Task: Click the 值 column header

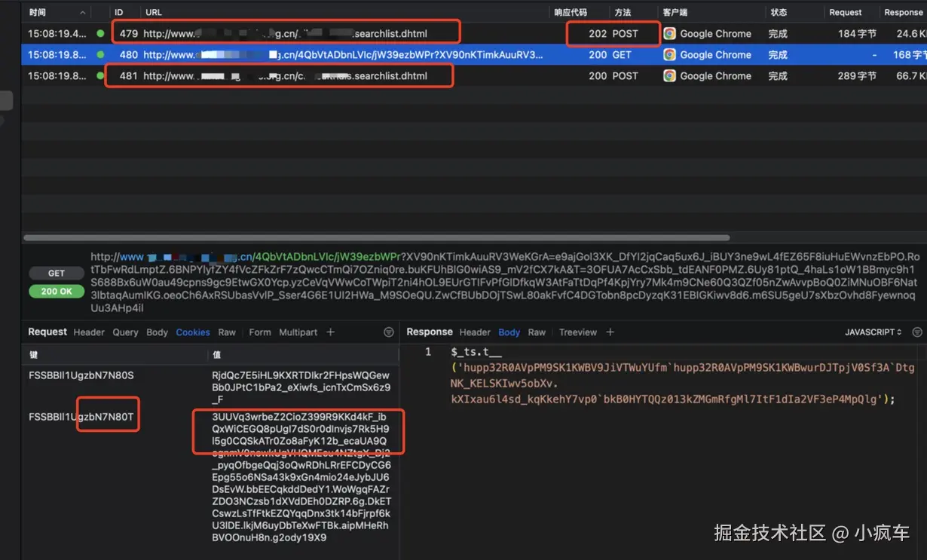Action: coord(217,354)
